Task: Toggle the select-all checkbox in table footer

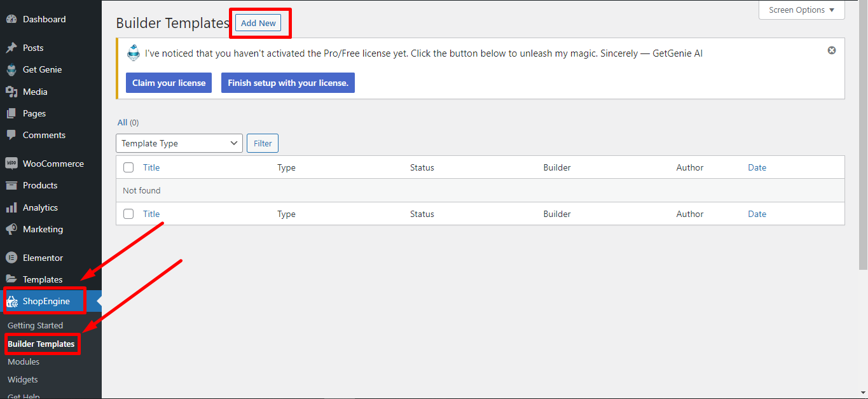Action: [x=128, y=214]
